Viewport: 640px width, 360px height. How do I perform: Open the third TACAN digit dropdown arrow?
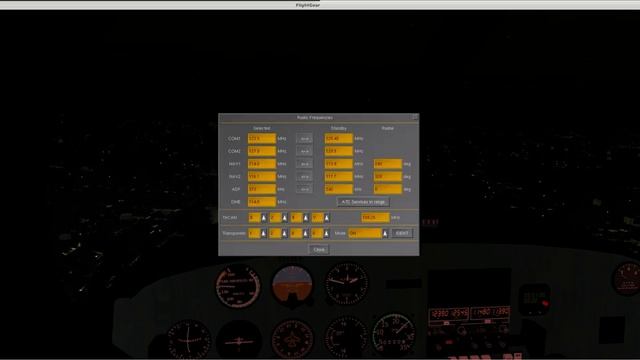coord(306,218)
